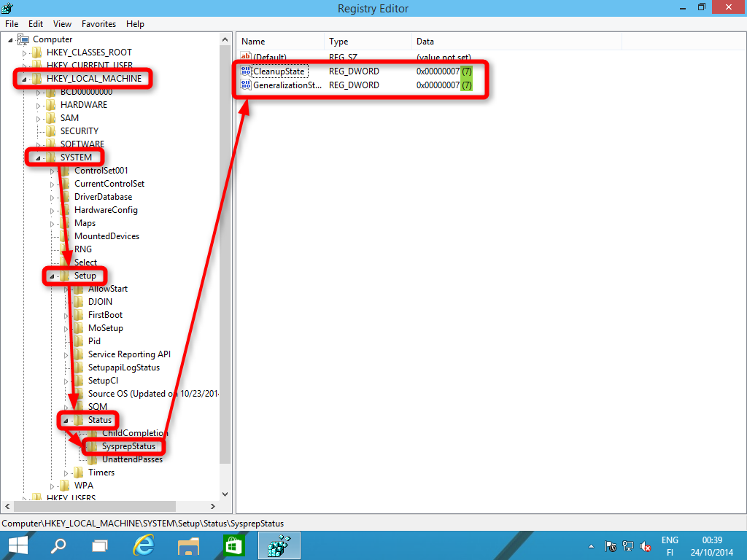Click the Timers folder icon

(x=79, y=472)
